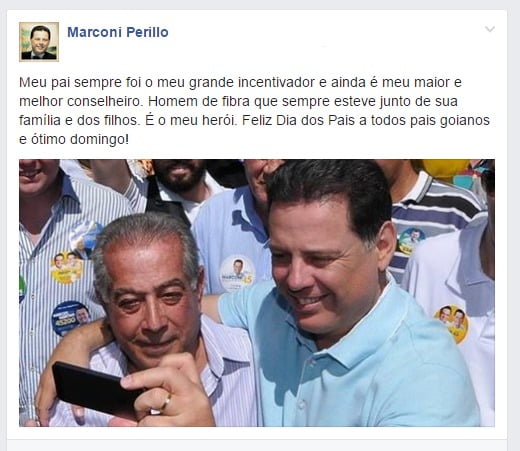This screenshot has height=451, width=520.
Task: Click the white round 45 sticker on the blue shirt
Action: click(x=237, y=273)
